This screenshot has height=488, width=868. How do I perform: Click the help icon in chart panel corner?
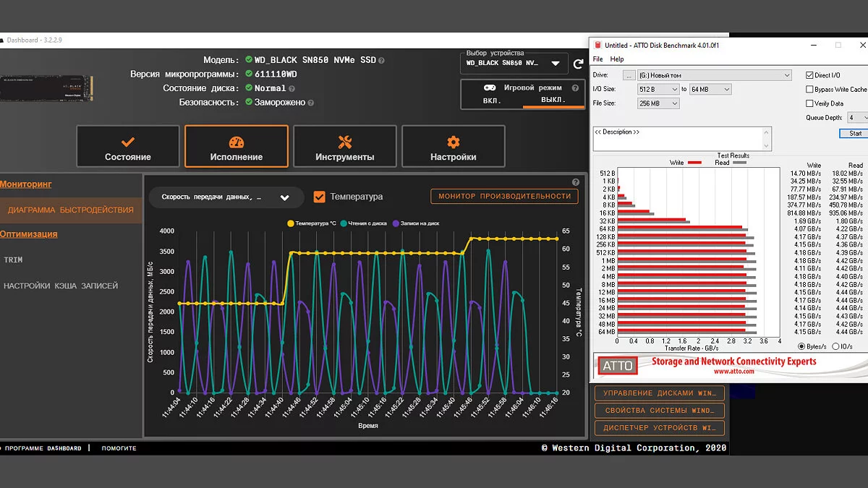576,183
